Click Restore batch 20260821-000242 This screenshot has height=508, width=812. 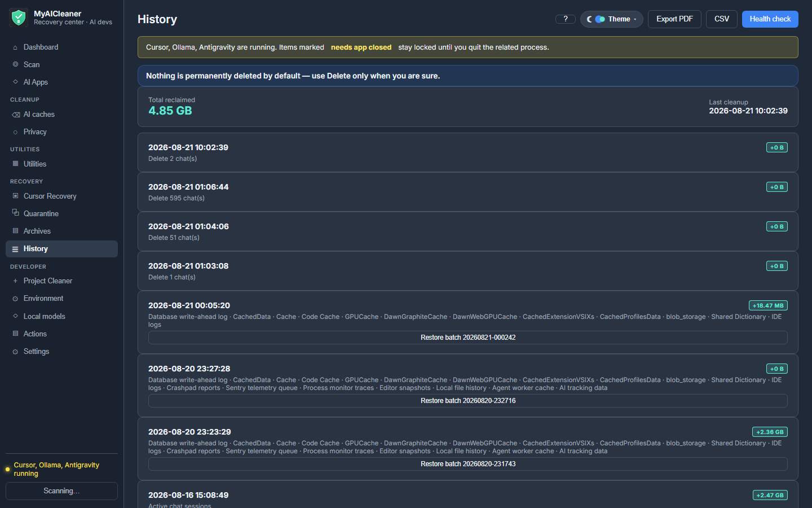click(468, 338)
